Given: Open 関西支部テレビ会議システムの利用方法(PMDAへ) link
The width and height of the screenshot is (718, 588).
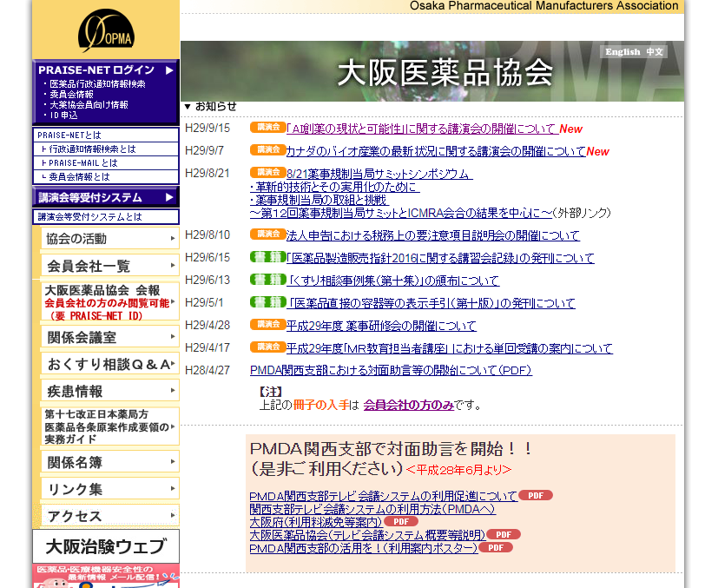Looking at the screenshot, I should tap(372, 509).
